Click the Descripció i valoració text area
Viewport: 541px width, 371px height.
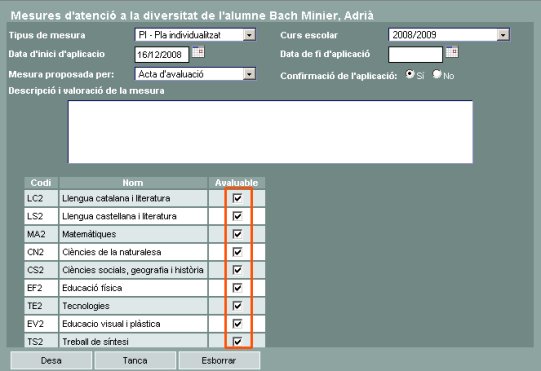[270, 132]
